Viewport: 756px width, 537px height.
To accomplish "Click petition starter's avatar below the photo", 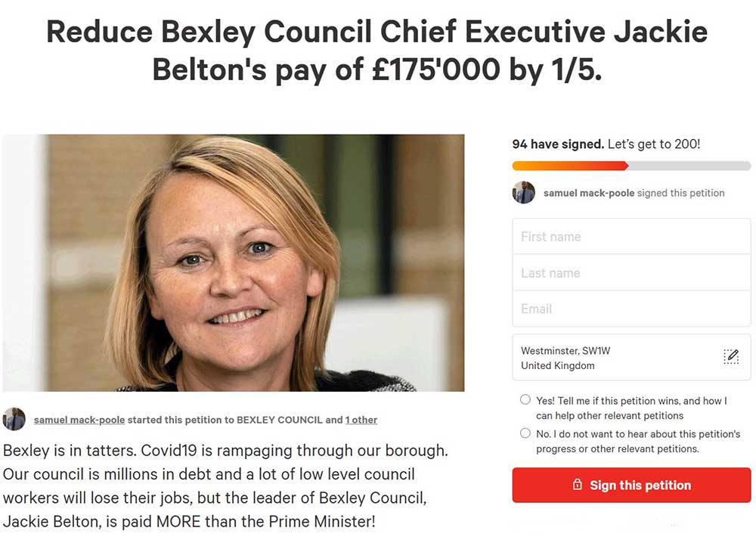I will [14, 420].
